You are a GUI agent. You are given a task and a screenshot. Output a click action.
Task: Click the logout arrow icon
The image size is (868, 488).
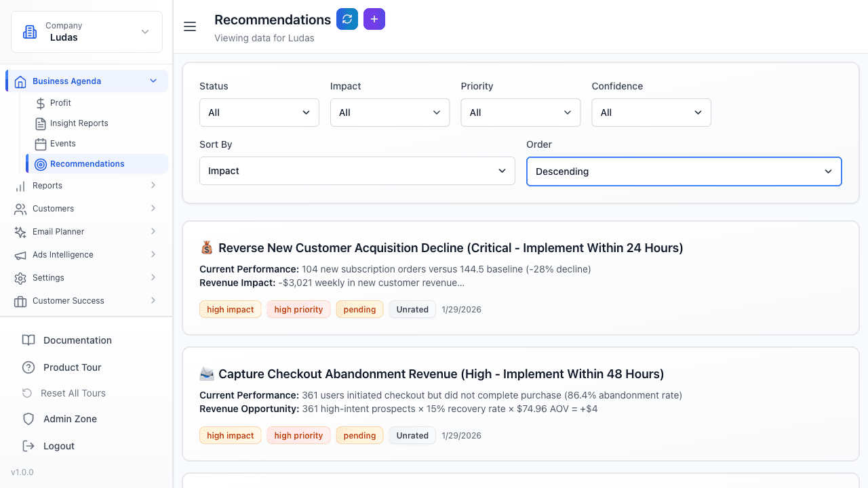(28, 446)
